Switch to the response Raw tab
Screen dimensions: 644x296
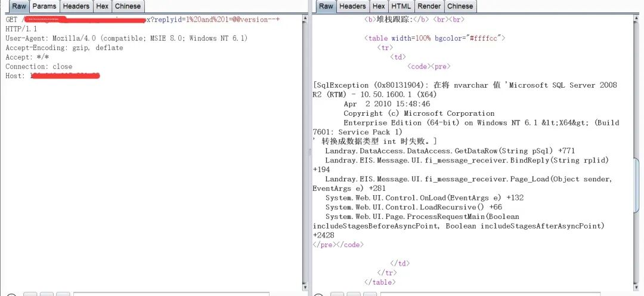(x=326, y=6)
